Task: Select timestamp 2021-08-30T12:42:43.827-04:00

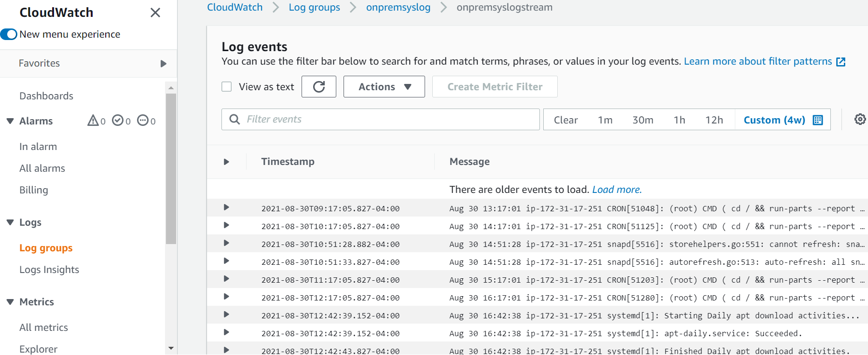Action: click(331, 351)
